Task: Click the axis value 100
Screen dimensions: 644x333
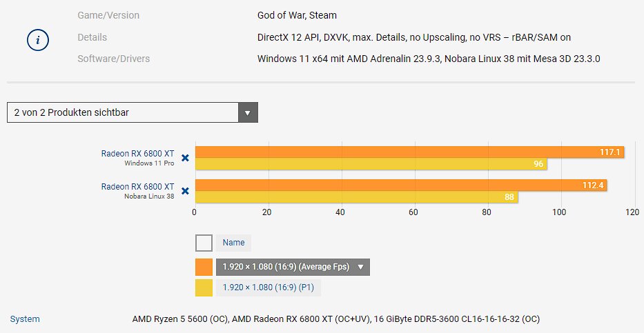Action: pos(559,212)
